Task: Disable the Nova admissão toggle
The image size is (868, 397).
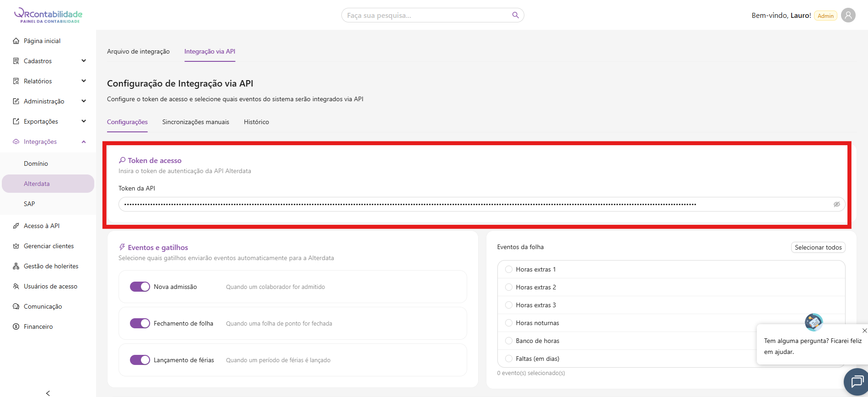Action: click(x=140, y=287)
